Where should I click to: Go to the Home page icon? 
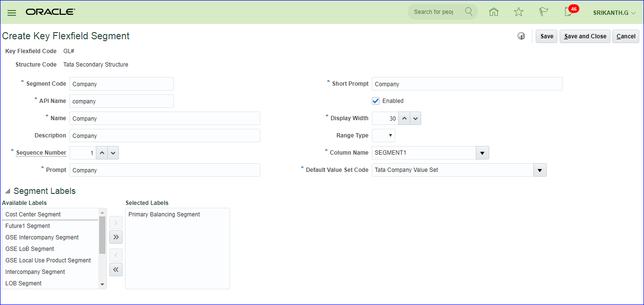click(x=494, y=12)
